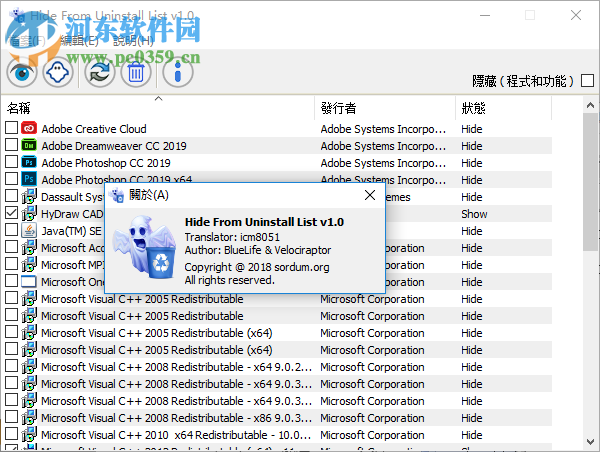Select Adobe Dreamweaver CC 2019 entry
Image resolution: width=600 pixels, height=452 pixels.
click(x=114, y=146)
